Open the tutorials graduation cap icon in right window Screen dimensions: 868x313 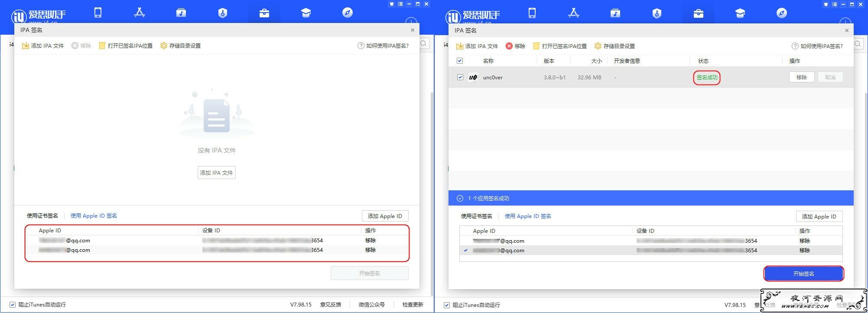click(740, 13)
